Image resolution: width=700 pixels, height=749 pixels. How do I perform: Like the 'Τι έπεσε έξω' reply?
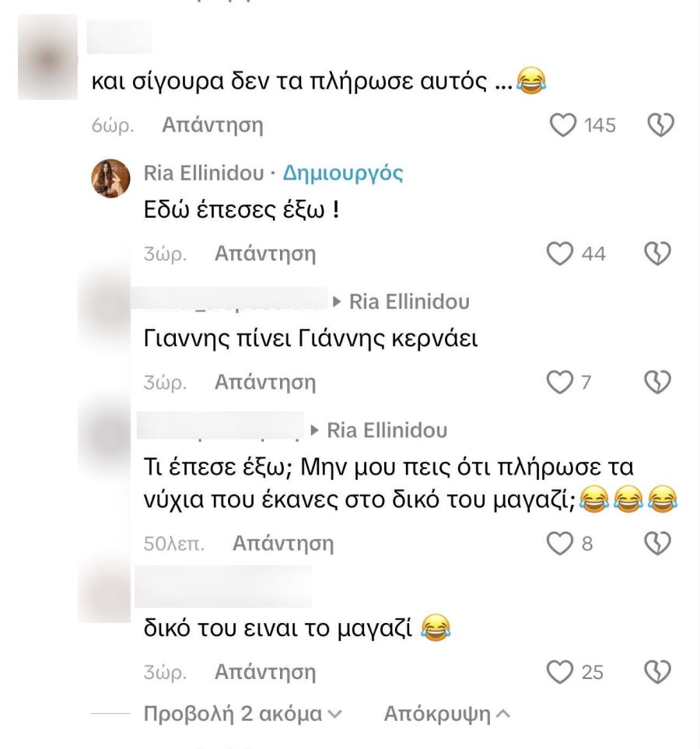tap(561, 544)
